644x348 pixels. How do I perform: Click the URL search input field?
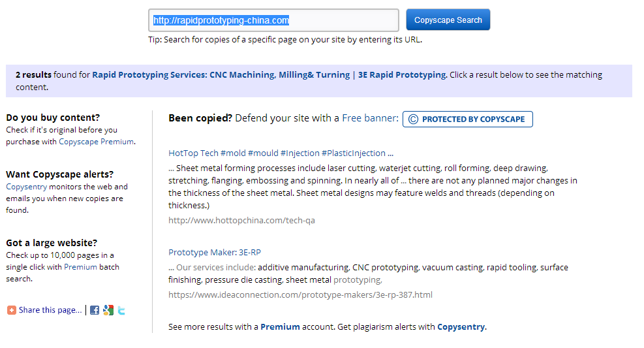273,20
